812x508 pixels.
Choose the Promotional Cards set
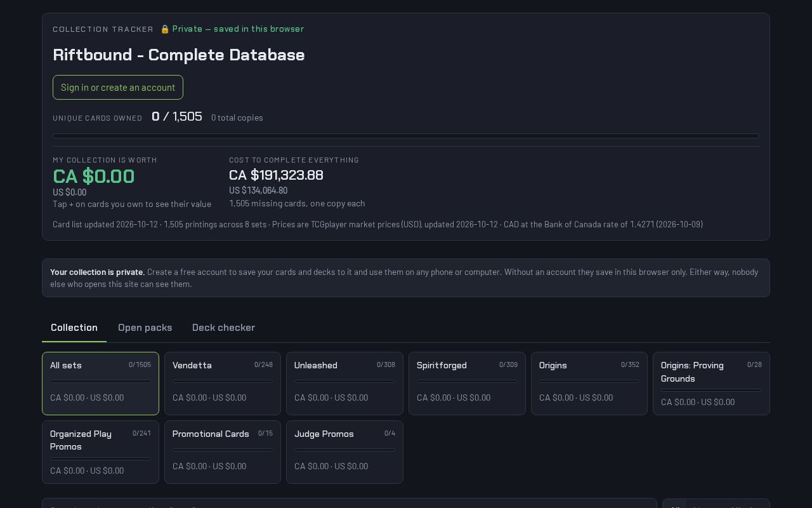pos(223,452)
